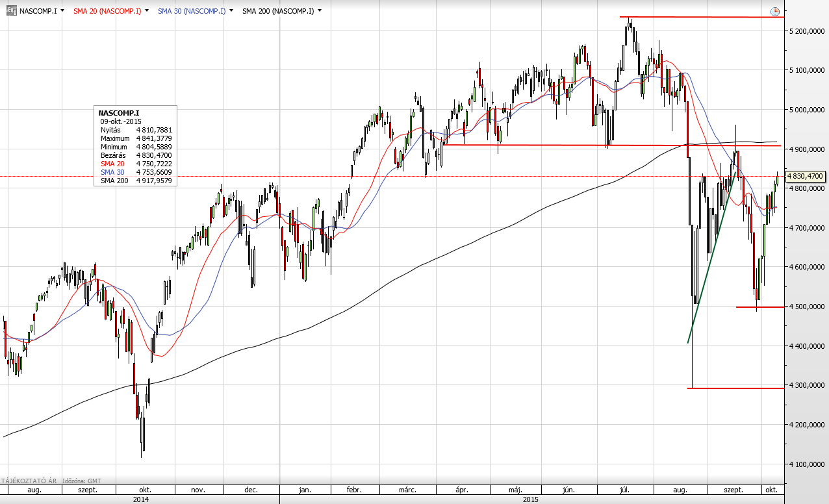Click the SMA 30 value 4 753,6609
This screenshot has height=504, width=829.
pyautogui.click(x=155, y=172)
